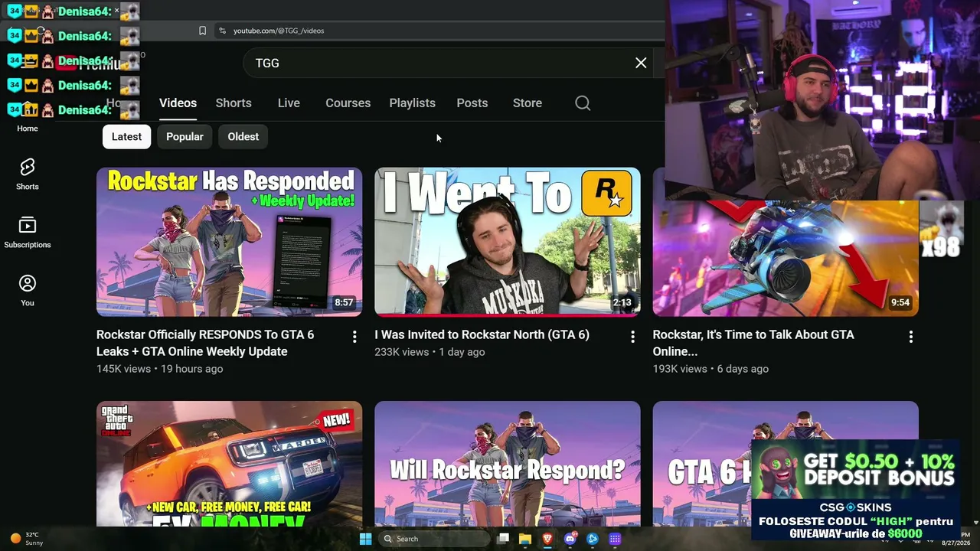Image resolution: width=980 pixels, height=551 pixels.
Task: Sort videos by Popular
Action: pos(185,137)
